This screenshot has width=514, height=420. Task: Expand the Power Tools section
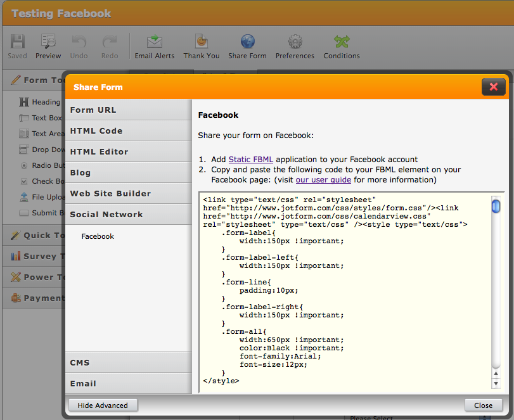[34, 277]
